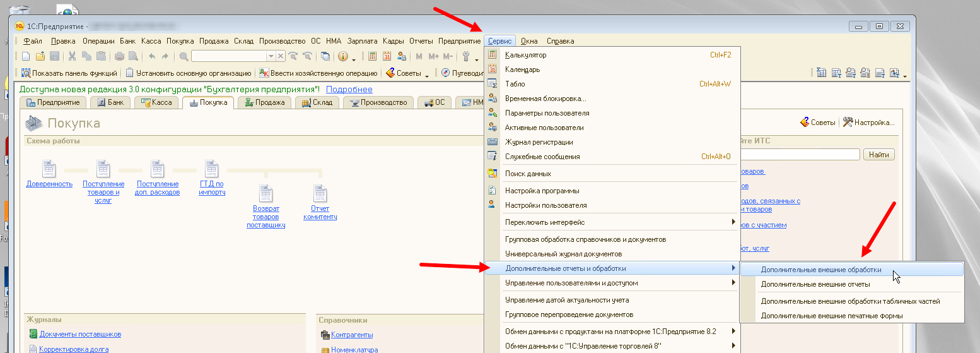
Task: Choose Групповое перепроведение документов menu item
Action: (x=612, y=314)
